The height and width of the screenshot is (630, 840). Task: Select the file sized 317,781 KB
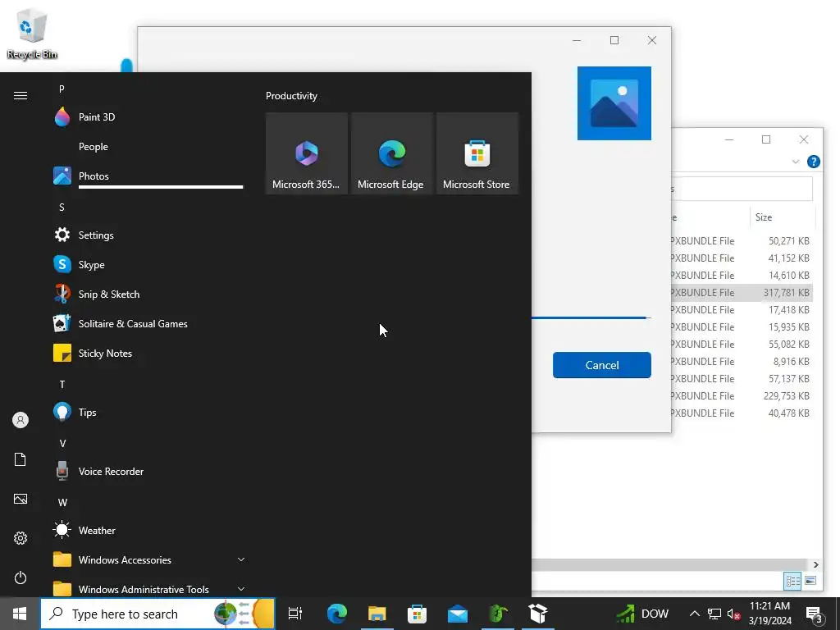[x=742, y=293]
